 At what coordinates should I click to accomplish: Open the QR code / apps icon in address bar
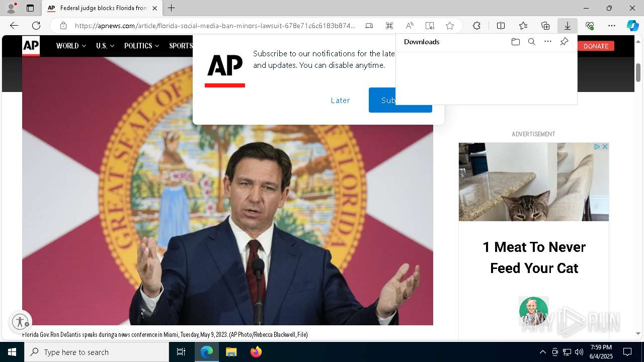(x=389, y=26)
